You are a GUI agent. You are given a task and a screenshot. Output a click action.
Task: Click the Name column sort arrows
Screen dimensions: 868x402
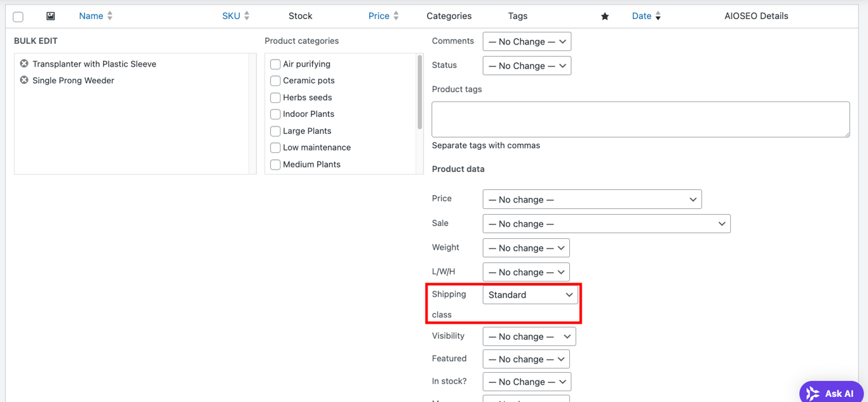(x=109, y=15)
